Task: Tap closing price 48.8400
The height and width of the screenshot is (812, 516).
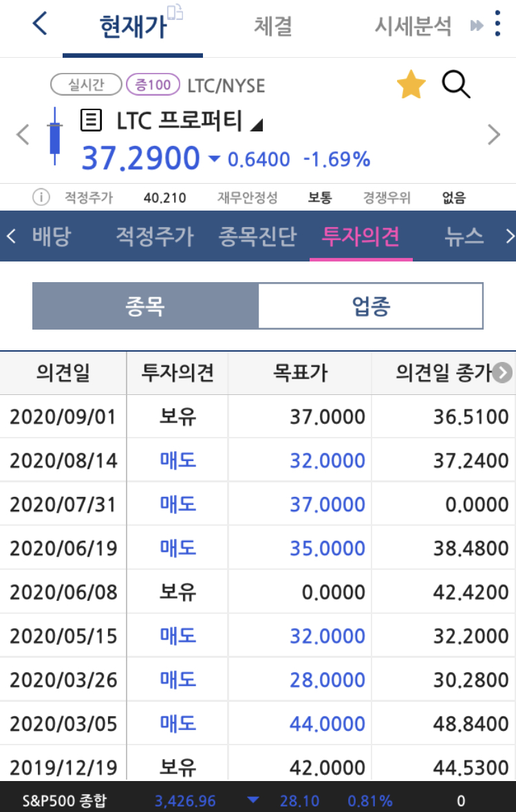Action: point(471,723)
